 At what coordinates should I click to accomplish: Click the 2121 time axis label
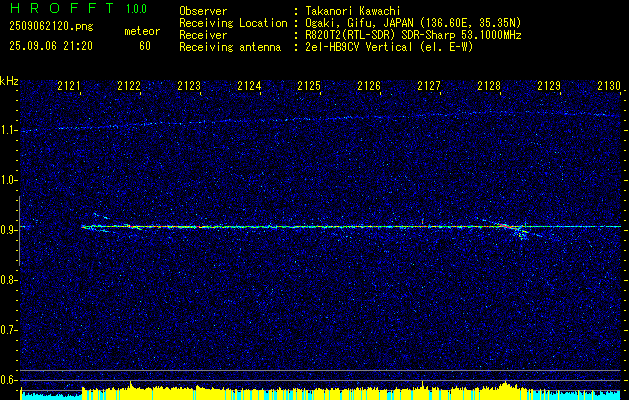(x=69, y=86)
